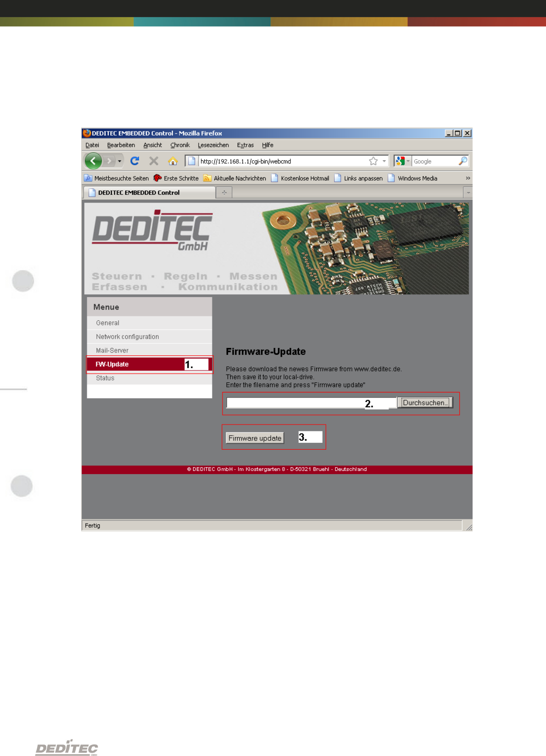Open the Chronik menu

(x=180, y=145)
